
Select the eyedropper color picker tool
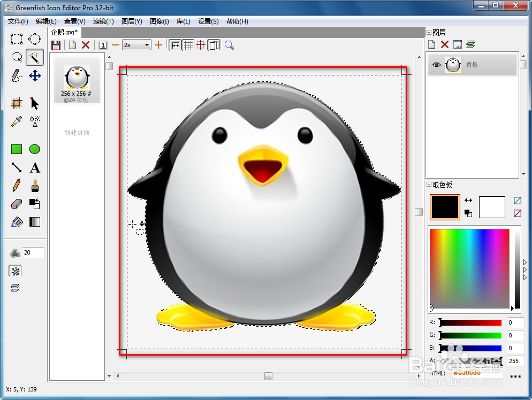[16, 121]
